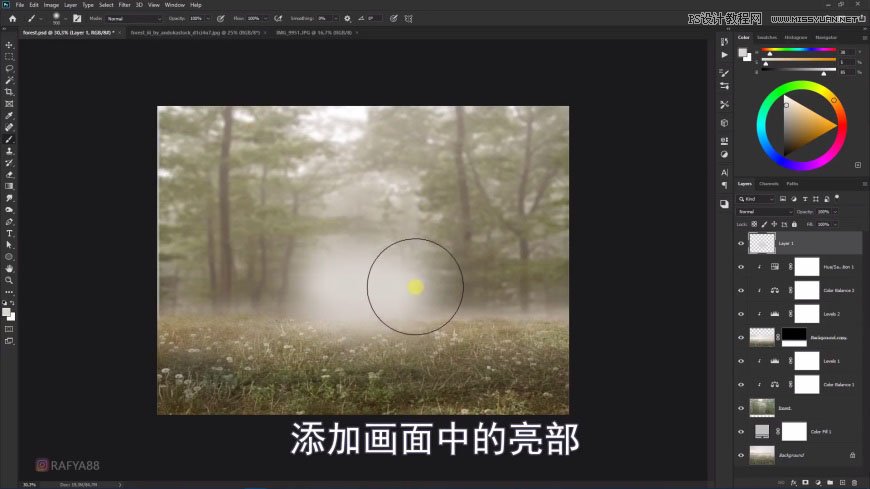Switch to the Channels tab
This screenshot has width=870, height=489.
768,184
